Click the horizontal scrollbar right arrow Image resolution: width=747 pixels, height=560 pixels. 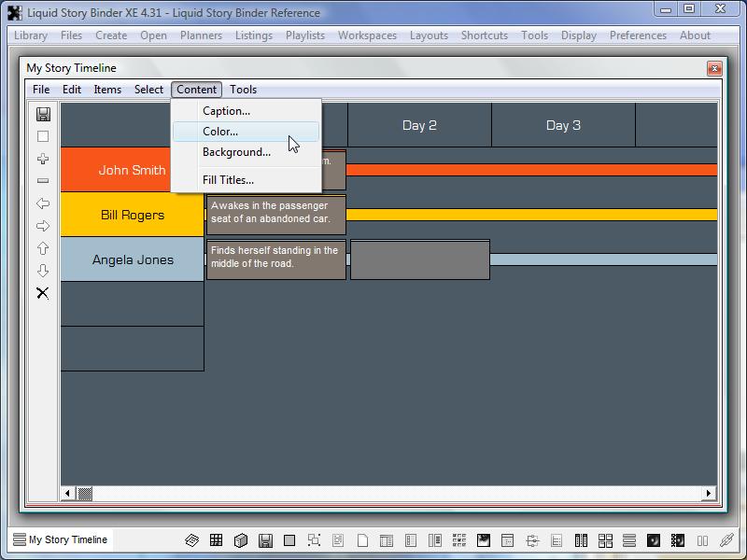coord(709,493)
